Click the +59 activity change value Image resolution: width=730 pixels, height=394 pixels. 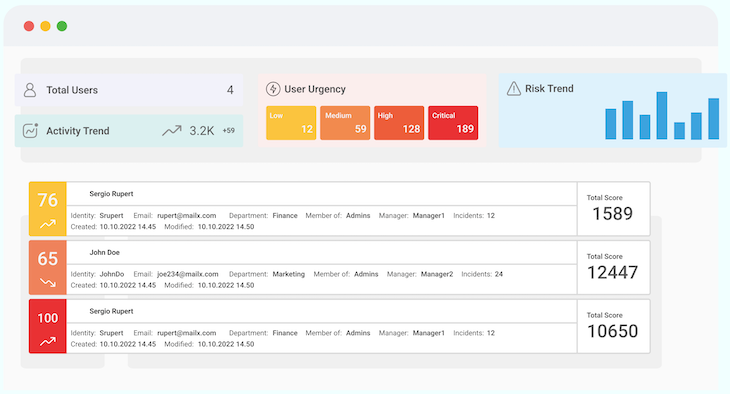(229, 131)
